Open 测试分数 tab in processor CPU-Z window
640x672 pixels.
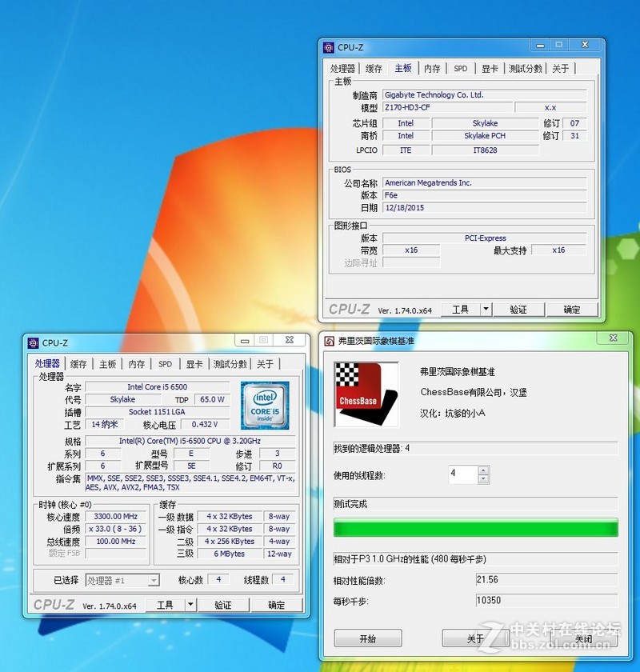[230, 364]
